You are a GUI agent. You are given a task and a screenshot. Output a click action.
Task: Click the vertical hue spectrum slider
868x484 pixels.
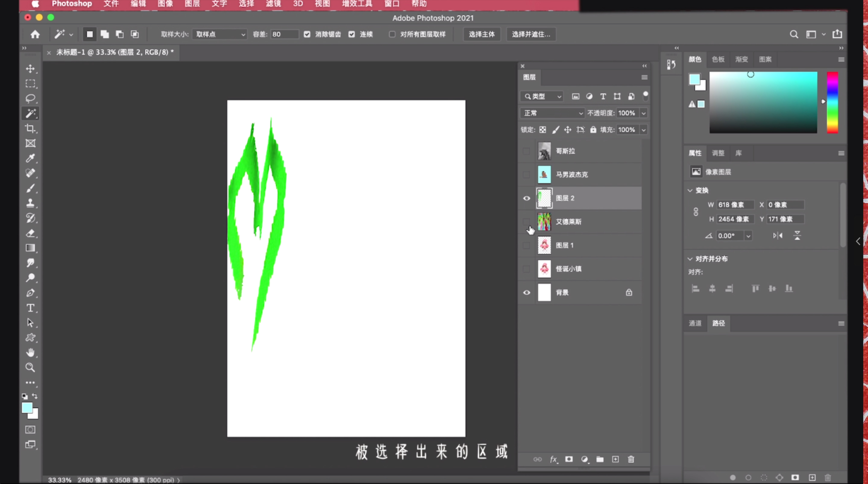pos(832,102)
